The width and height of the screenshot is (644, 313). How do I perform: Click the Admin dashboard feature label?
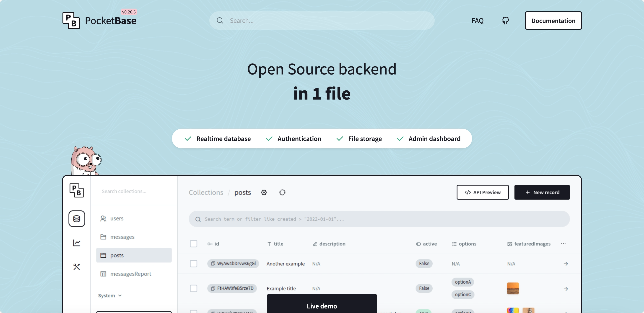434,139
